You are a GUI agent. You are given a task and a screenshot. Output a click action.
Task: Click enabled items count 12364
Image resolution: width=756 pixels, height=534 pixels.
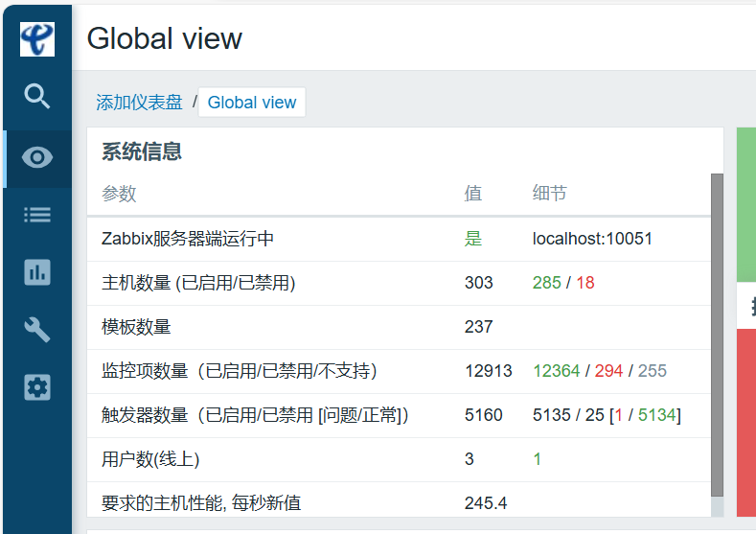pyautogui.click(x=556, y=371)
